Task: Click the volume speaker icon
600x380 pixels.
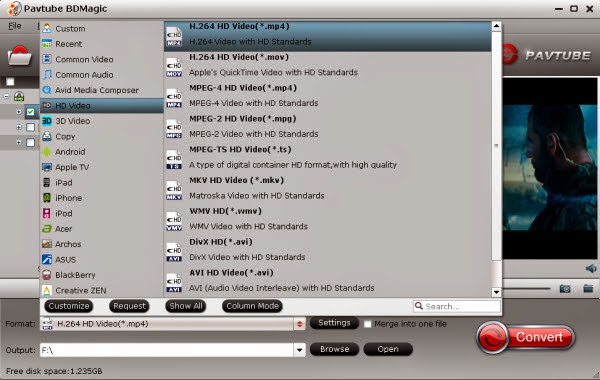Action: (x=591, y=268)
